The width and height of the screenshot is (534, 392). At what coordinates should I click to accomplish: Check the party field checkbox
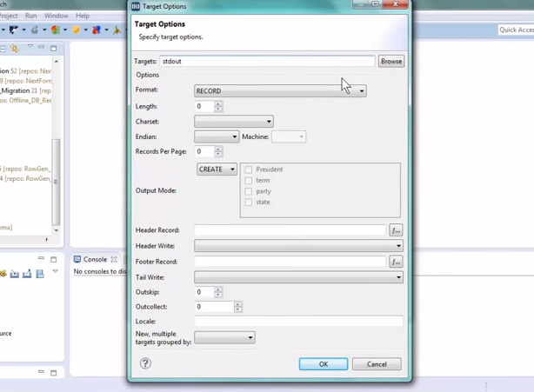coord(249,191)
